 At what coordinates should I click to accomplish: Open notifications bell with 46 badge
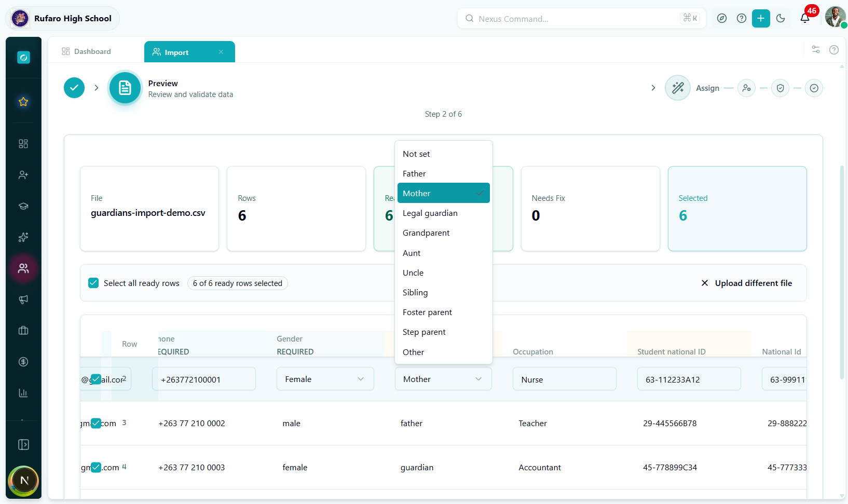pyautogui.click(x=805, y=18)
